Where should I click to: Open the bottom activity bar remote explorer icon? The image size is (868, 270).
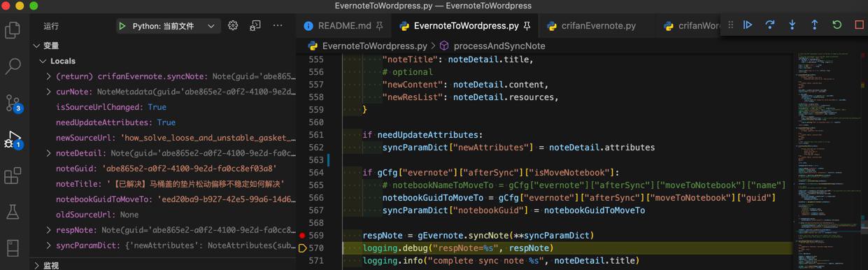pyautogui.click(x=13, y=248)
